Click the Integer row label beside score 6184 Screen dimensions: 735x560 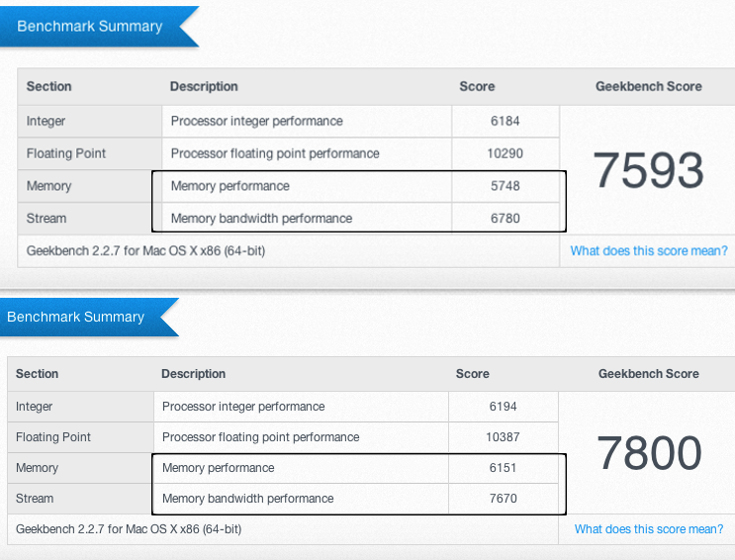(48, 122)
